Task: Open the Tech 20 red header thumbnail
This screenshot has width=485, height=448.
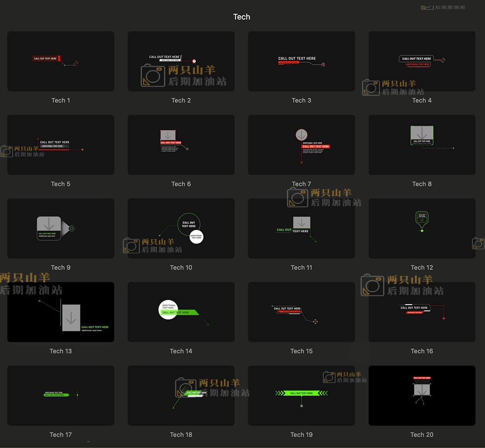Action: click(x=422, y=396)
